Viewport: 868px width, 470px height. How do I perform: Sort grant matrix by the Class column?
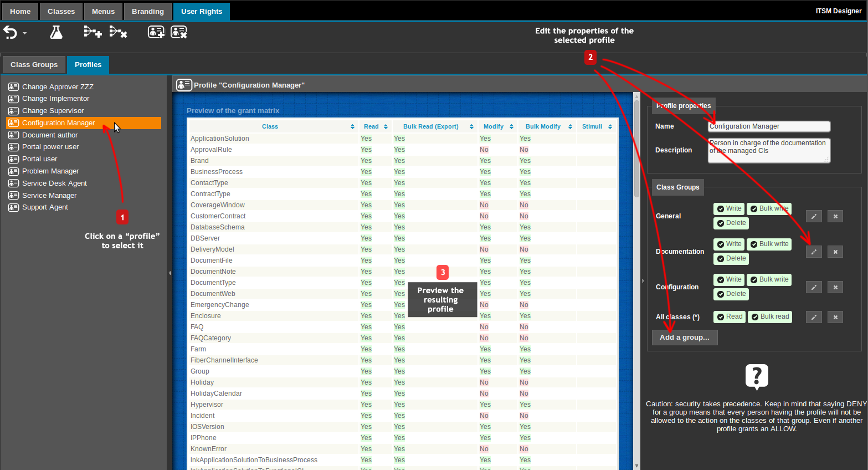click(x=270, y=126)
